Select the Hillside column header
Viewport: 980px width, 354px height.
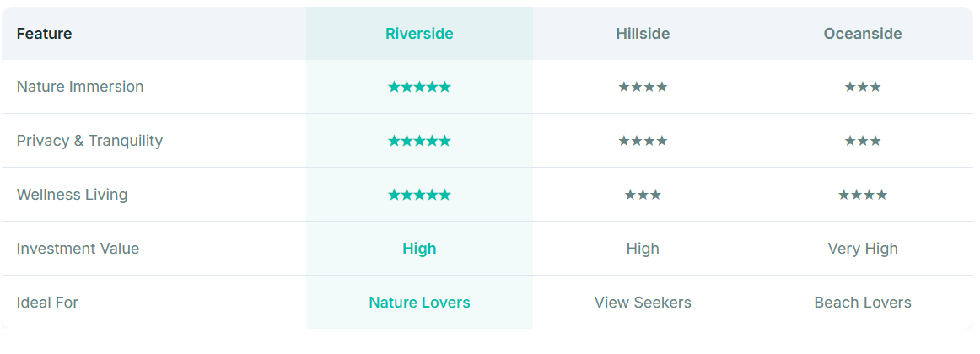pyautogui.click(x=643, y=34)
